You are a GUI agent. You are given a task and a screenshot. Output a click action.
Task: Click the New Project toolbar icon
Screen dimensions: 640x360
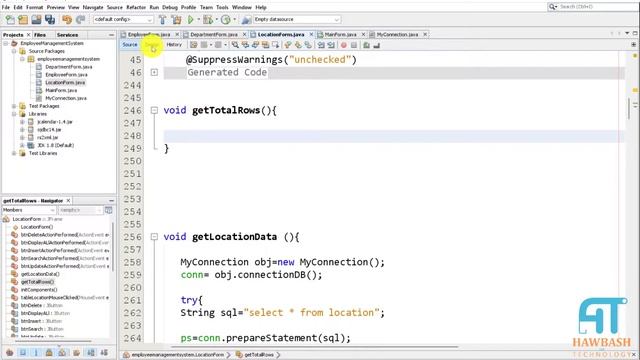click(23, 20)
